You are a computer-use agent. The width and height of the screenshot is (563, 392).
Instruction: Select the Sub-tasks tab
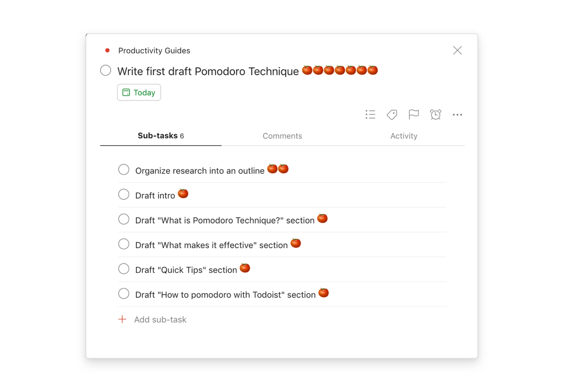pos(161,136)
